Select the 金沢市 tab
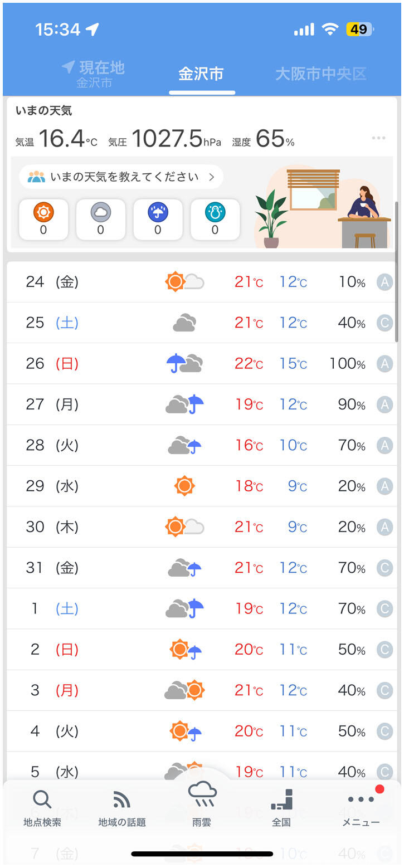 pyautogui.click(x=201, y=74)
